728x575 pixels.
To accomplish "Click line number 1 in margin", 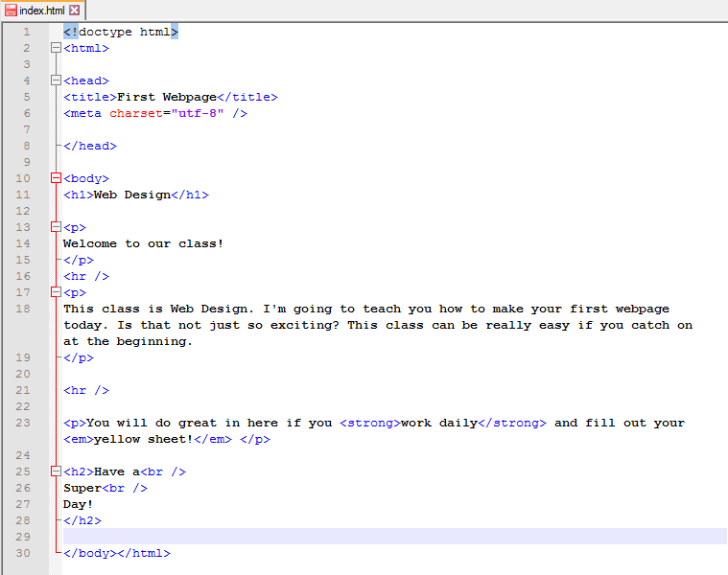I will point(27,32).
